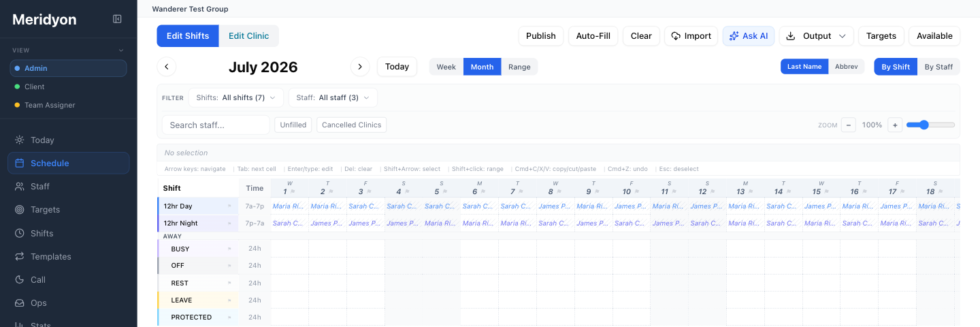Click the 7a-7p time cell

click(x=255, y=206)
